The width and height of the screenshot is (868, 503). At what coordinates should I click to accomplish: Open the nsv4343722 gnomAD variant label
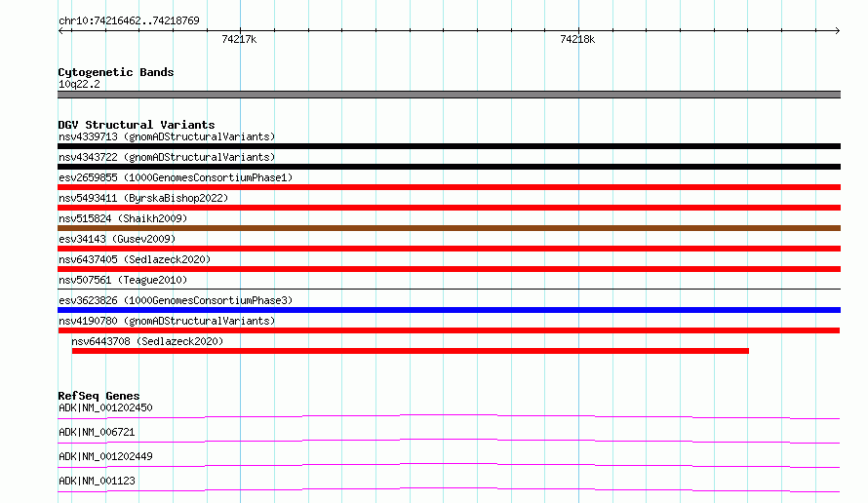167,157
